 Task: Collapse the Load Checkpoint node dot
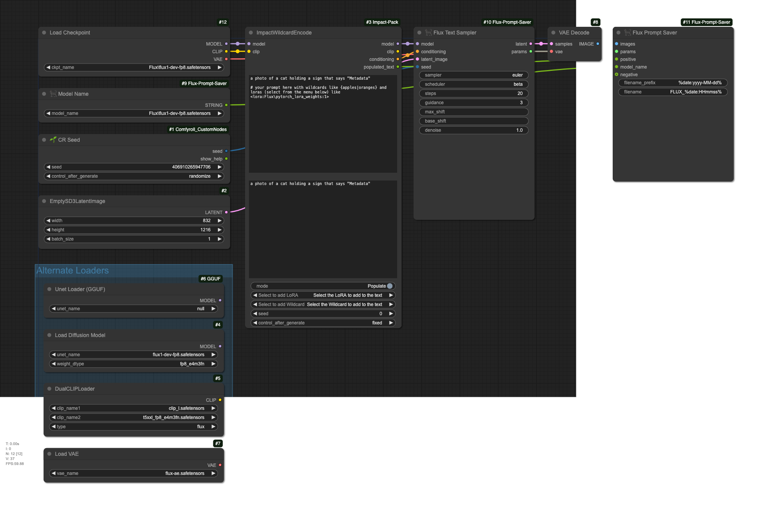pos(44,33)
